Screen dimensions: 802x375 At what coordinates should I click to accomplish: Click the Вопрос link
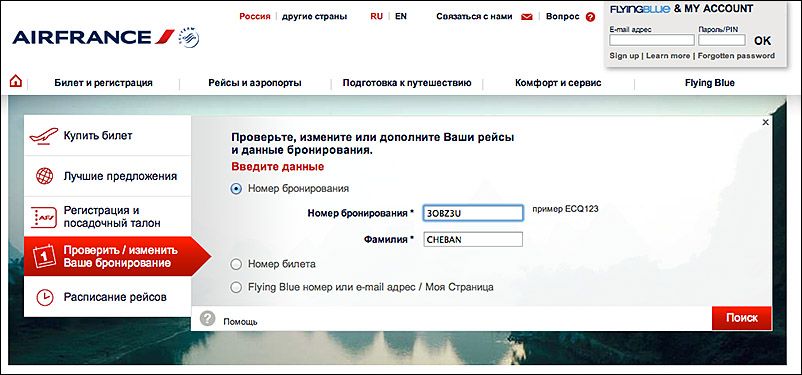563,16
